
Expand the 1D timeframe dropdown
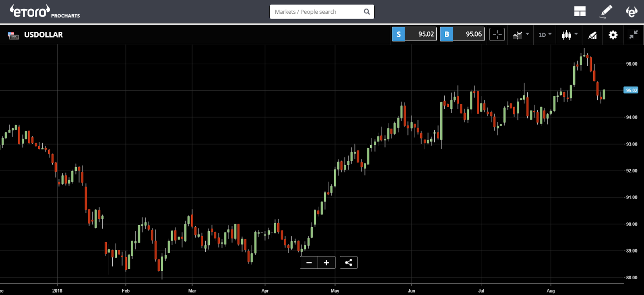(x=545, y=35)
